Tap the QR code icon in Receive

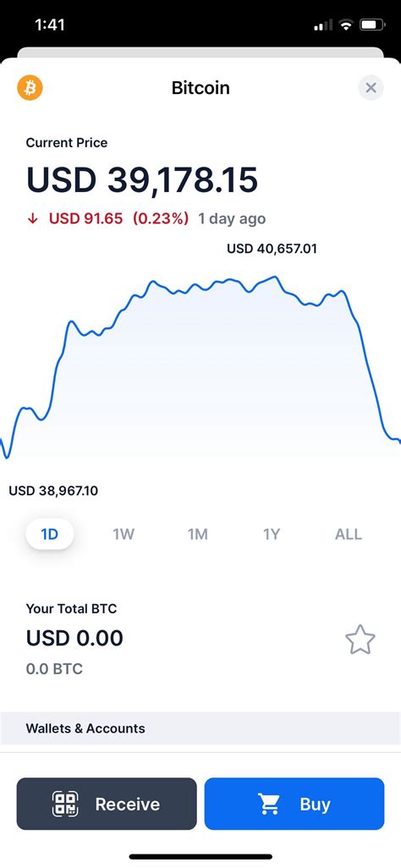click(x=65, y=804)
